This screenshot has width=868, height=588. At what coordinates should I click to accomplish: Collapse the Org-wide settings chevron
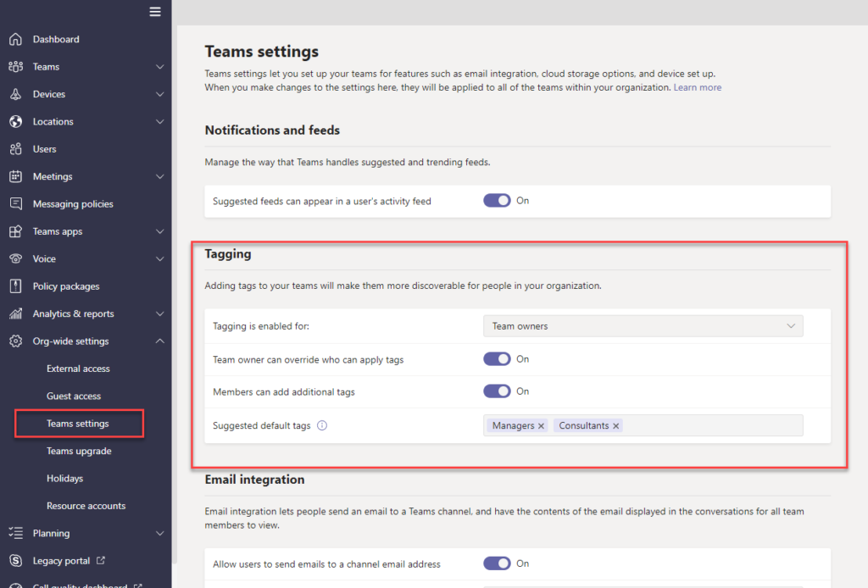click(160, 341)
